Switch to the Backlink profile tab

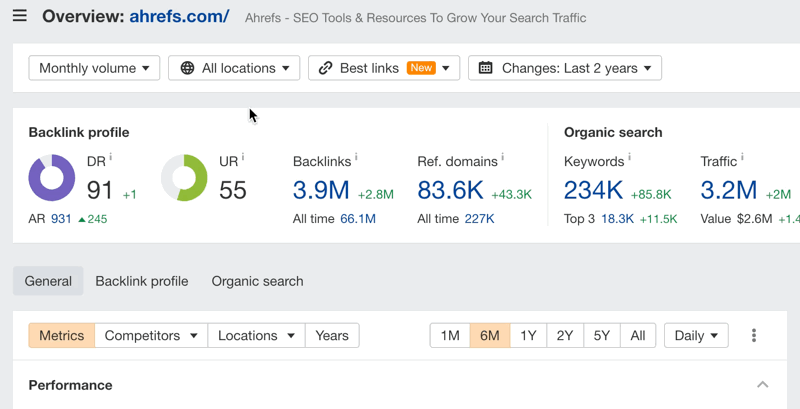pos(142,281)
